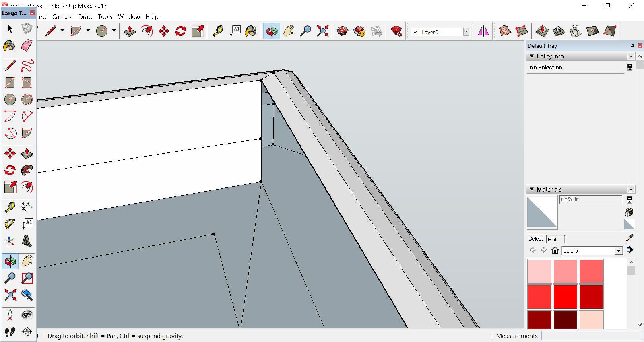644x342 pixels.
Task: Open the Camera menu
Action: point(62,17)
